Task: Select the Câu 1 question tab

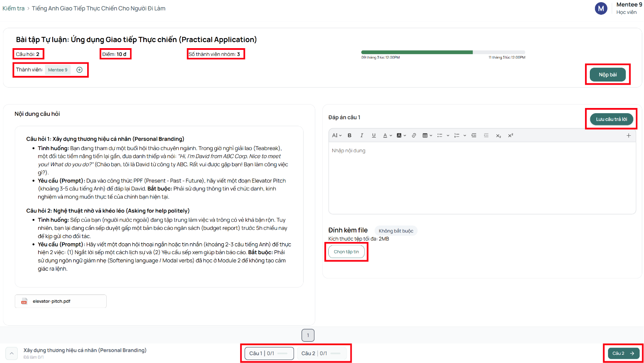Action: pyautogui.click(x=269, y=353)
